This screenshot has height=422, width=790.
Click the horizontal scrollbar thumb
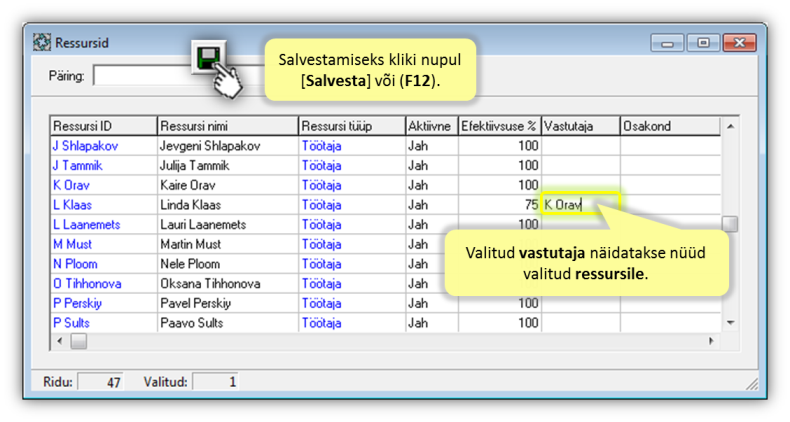coord(78,341)
